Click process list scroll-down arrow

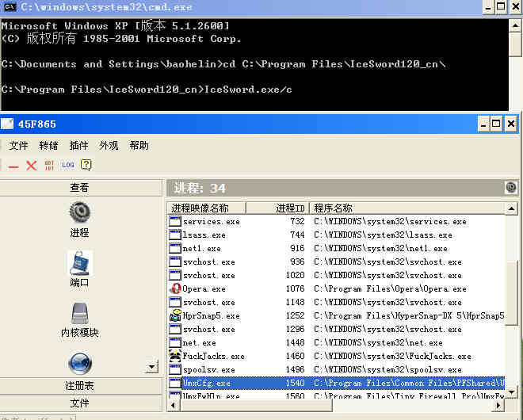click(x=511, y=392)
